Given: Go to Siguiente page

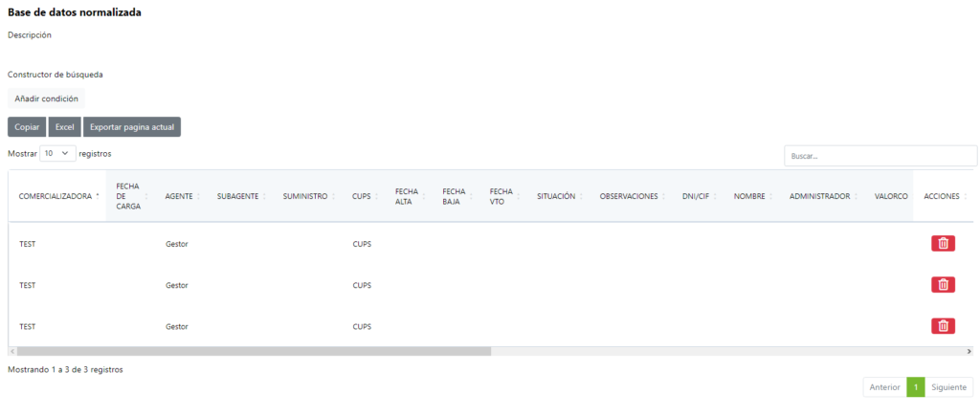Looking at the screenshot, I should point(949,387).
